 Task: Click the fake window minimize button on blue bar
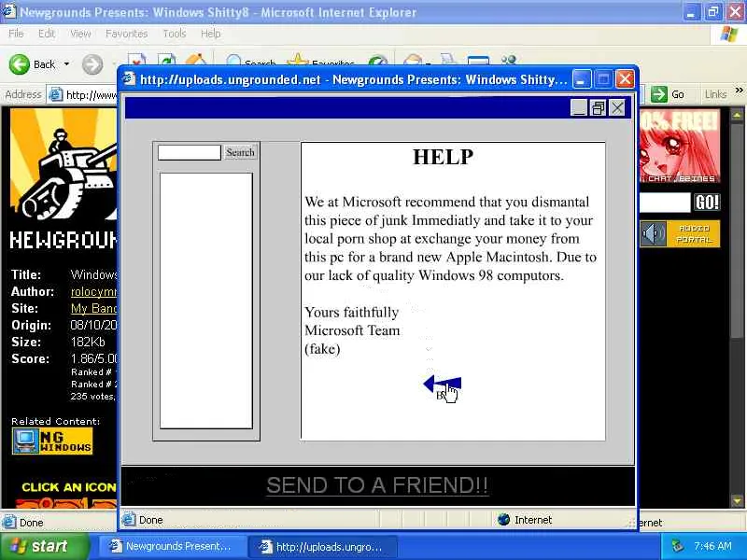(x=578, y=107)
